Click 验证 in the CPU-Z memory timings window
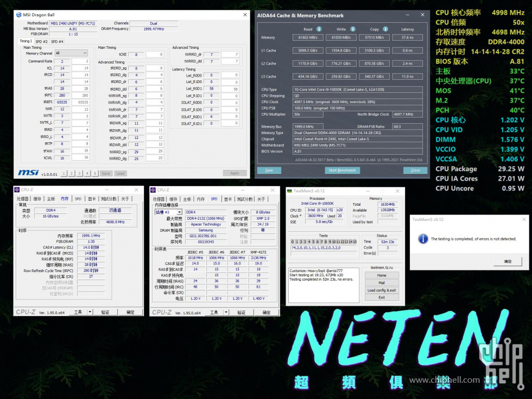Viewport: 532px width, 399px height. click(x=105, y=312)
